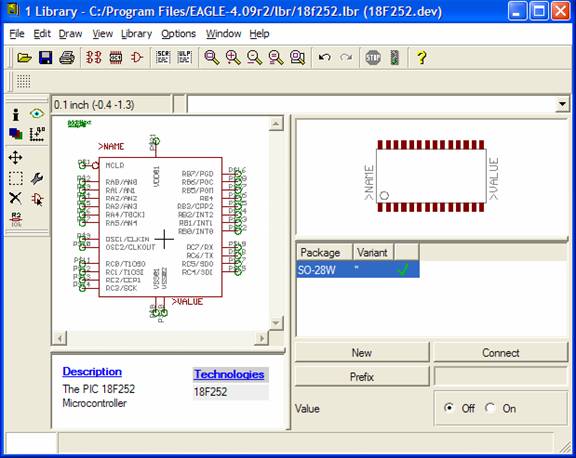The height and width of the screenshot is (458, 576).
Task: Select the Add gate tool
Action: (x=37, y=199)
